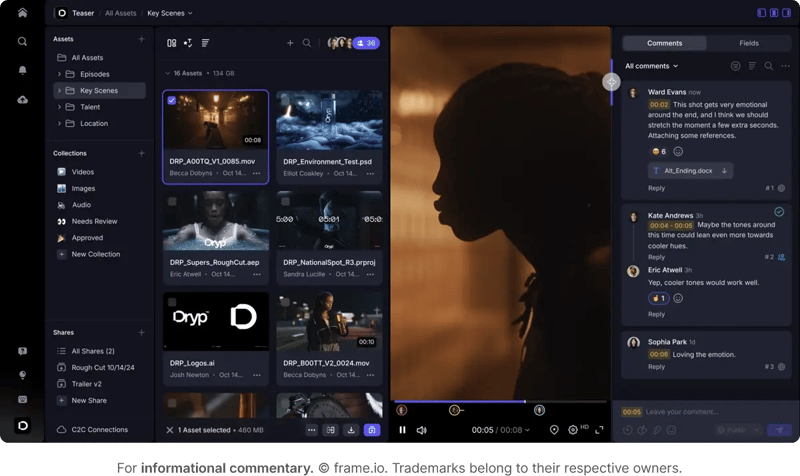Filter comments icon
Image resolution: width=800 pixels, height=476 pixels.
pos(735,66)
